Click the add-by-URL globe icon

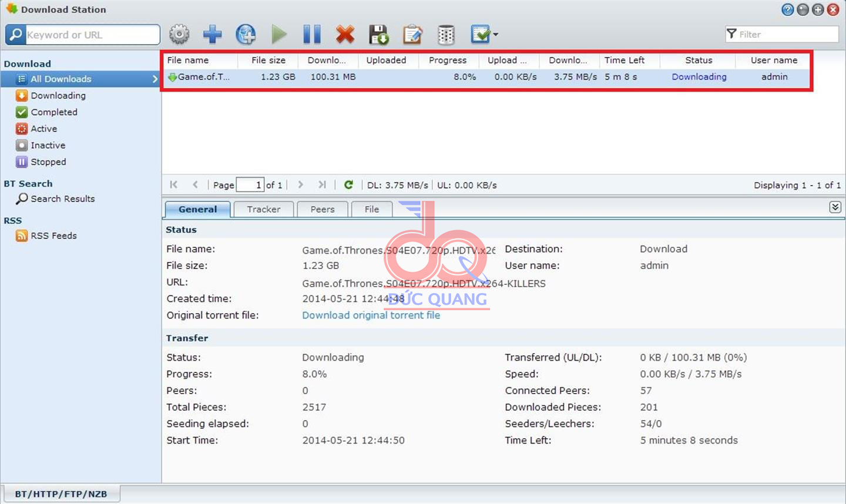point(246,34)
